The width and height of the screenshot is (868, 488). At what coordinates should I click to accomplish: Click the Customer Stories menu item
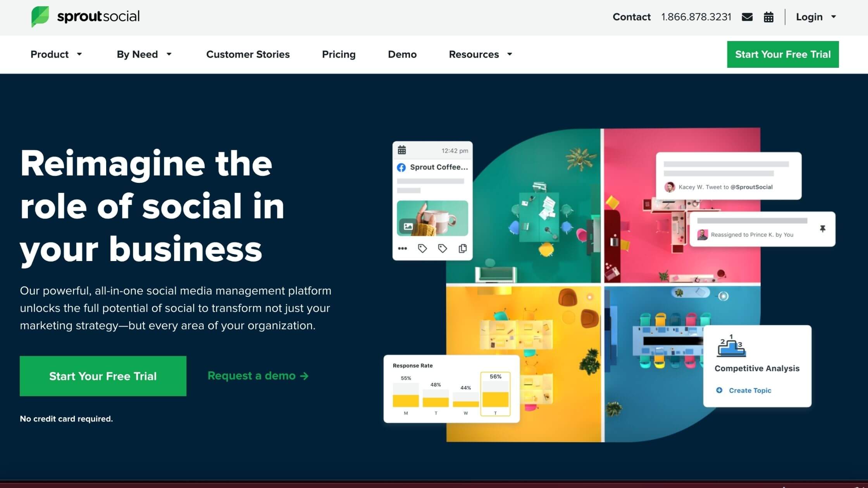(247, 54)
